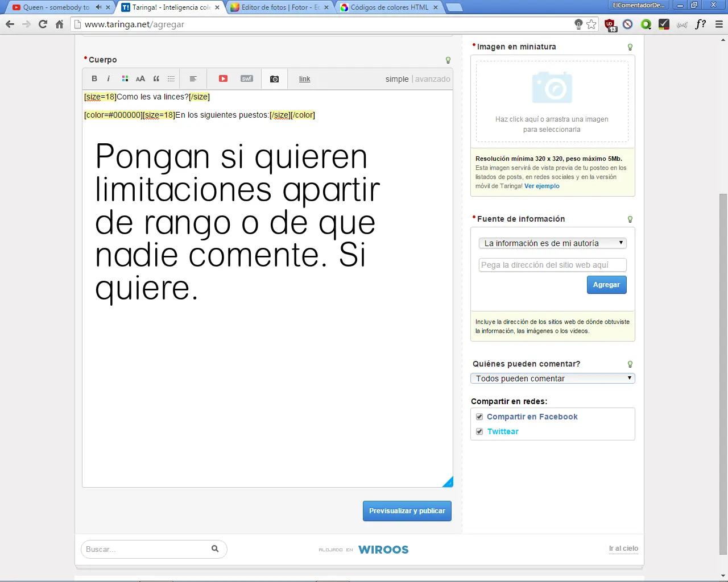Show the hint bulb for Imagen en miniatura
This screenshot has width=728, height=582.
point(630,47)
